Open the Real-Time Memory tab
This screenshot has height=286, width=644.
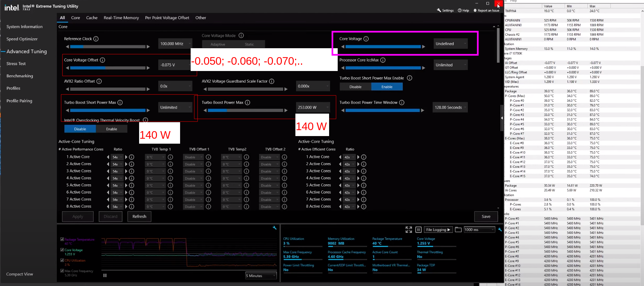click(121, 18)
